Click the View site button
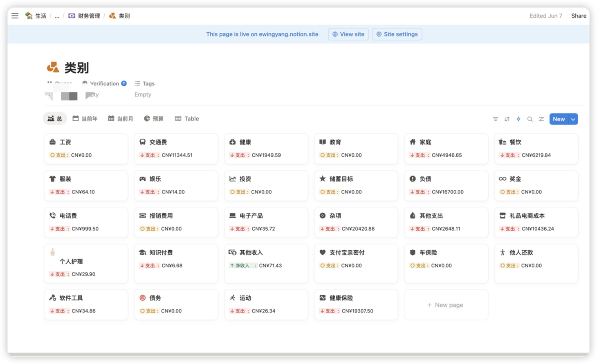The image size is (597, 364). [x=348, y=34]
